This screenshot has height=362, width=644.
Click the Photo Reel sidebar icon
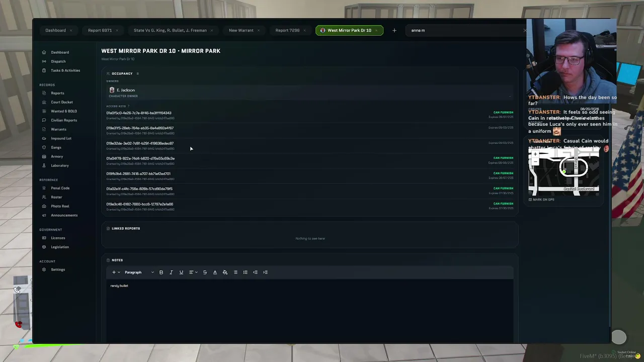(x=44, y=206)
